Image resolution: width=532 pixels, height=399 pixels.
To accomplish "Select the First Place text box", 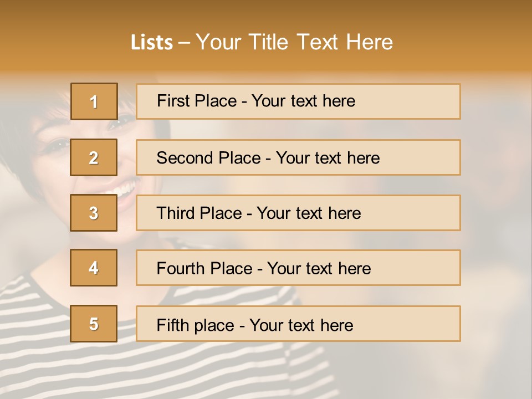I will tap(298, 101).
